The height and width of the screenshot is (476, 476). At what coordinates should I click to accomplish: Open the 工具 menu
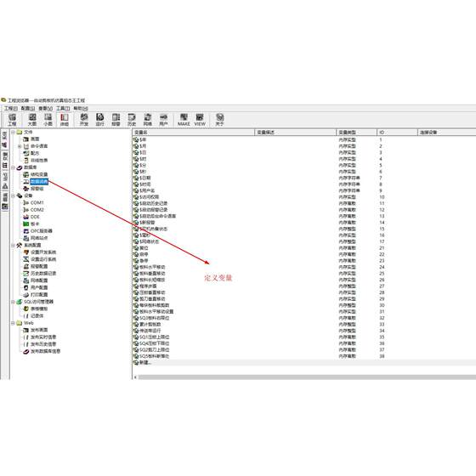pos(63,109)
